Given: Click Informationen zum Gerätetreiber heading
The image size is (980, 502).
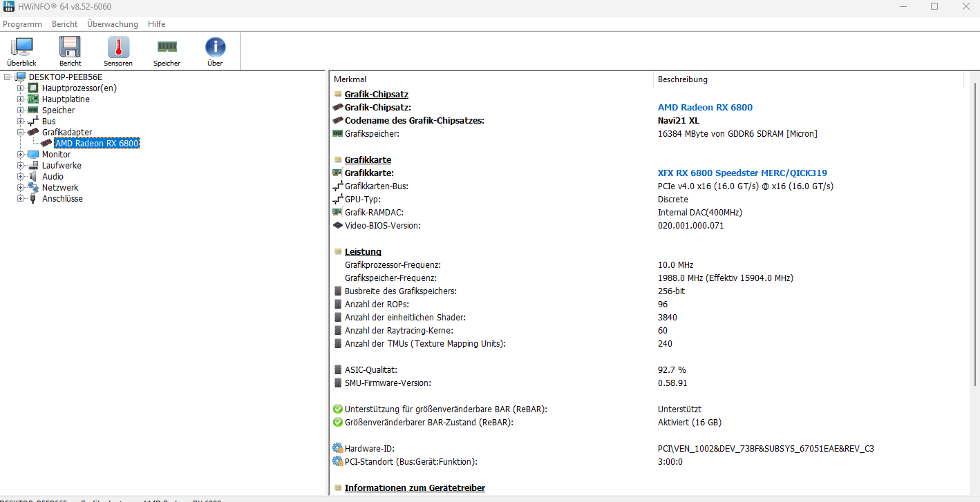Looking at the screenshot, I should click(x=415, y=487).
